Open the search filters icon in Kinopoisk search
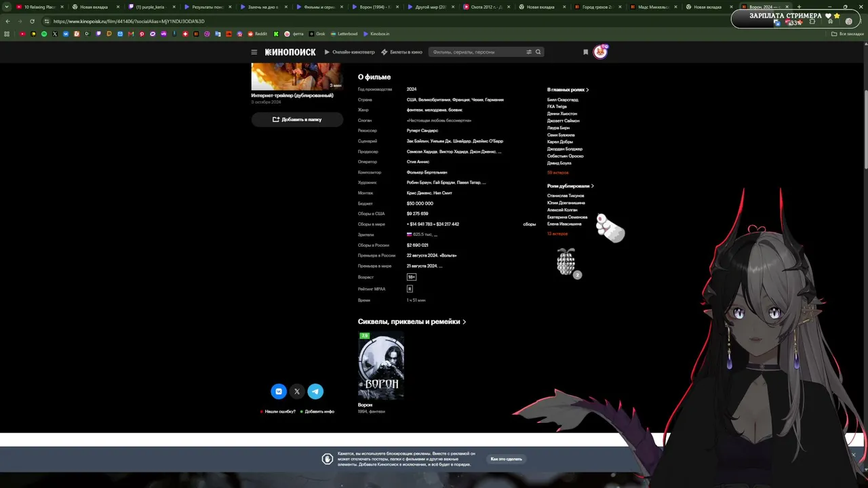 click(x=529, y=52)
